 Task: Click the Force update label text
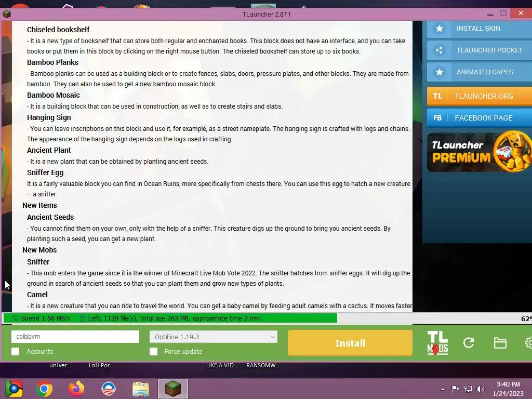click(183, 352)
